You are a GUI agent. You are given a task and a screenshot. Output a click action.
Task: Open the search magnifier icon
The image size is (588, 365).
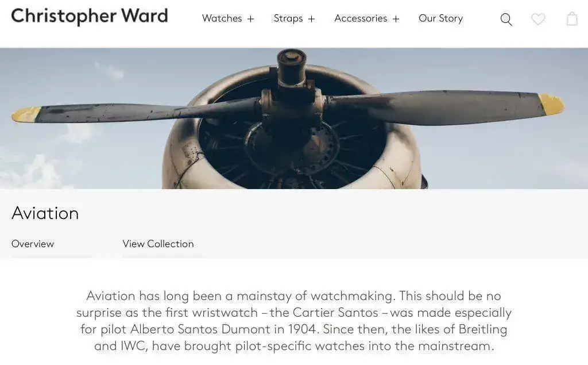pos(506,19)
